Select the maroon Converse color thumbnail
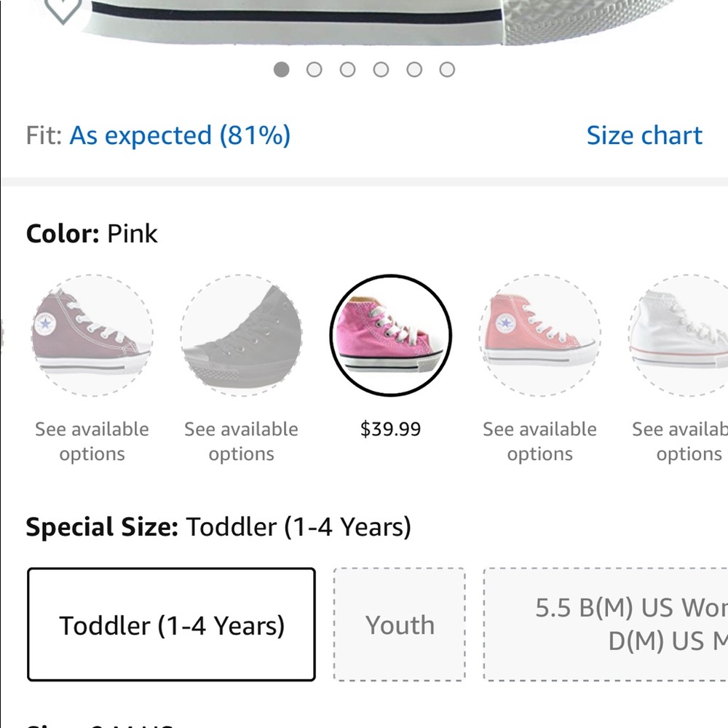The image size is (728, 728). click(x=92, y=336)
